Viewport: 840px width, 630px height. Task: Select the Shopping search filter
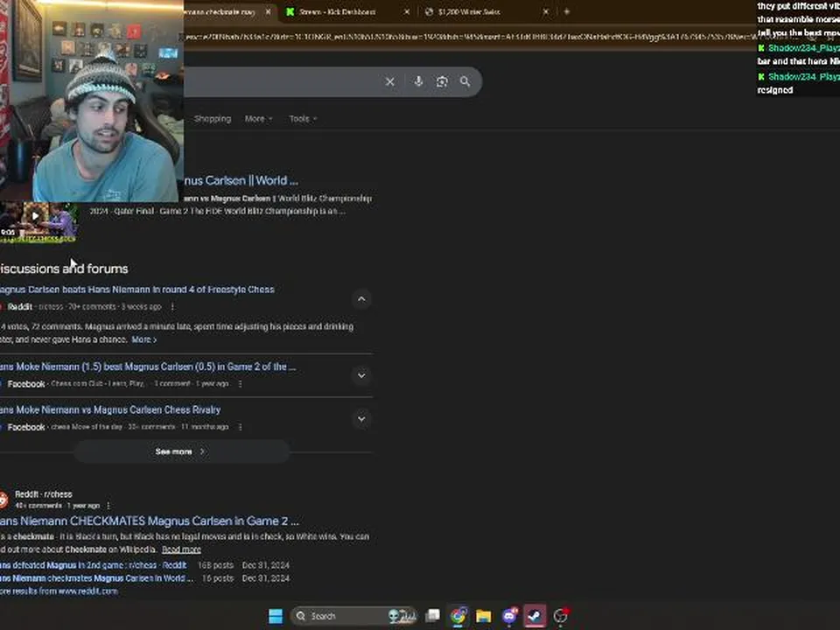point(213,119)
